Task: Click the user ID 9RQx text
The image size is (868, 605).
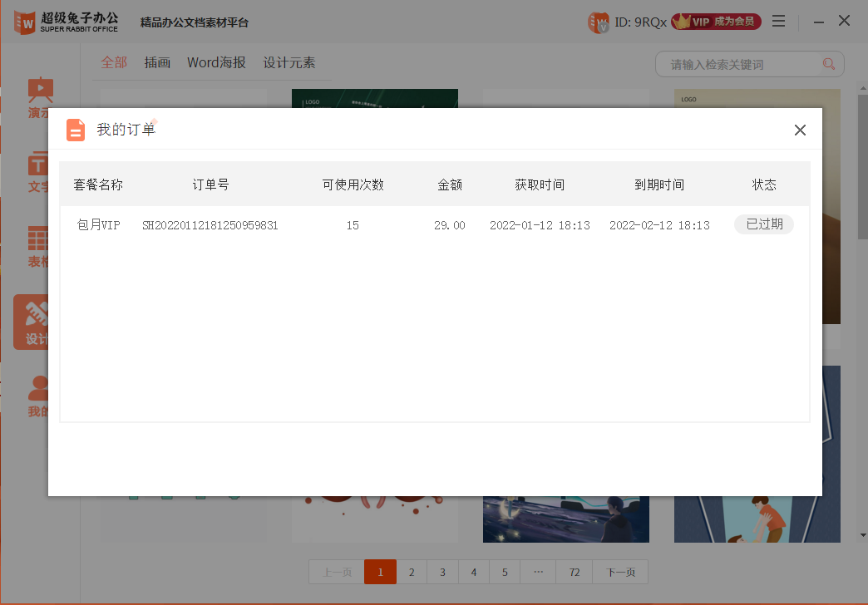Action: click(x=640, y=22)
